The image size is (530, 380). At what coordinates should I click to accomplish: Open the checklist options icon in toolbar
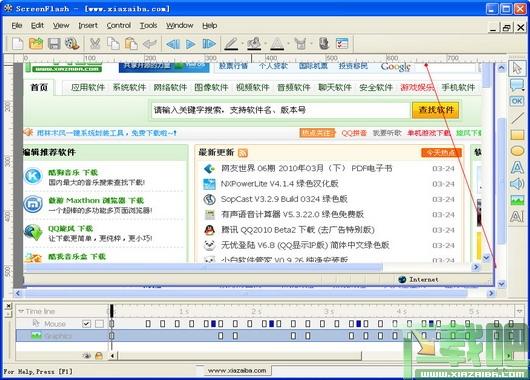342,44
